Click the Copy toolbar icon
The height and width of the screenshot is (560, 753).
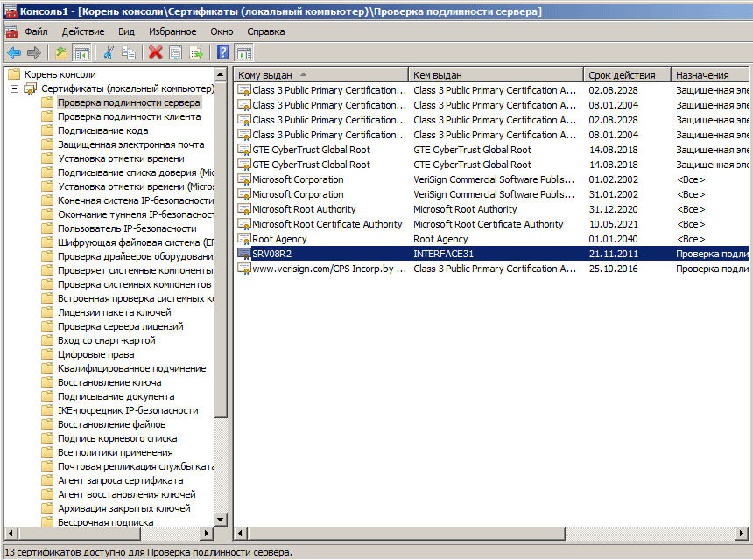tap(129, 52)
